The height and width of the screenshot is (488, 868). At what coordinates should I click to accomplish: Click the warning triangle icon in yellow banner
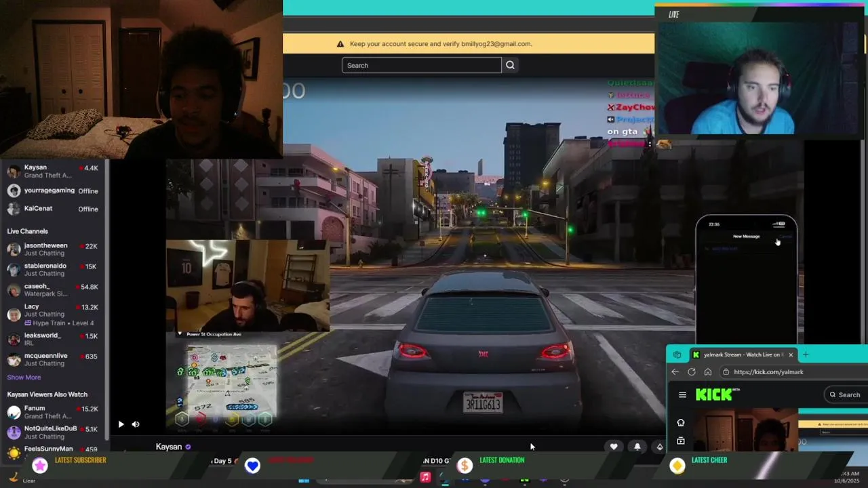pyautogui.click(x=340, y=44)
